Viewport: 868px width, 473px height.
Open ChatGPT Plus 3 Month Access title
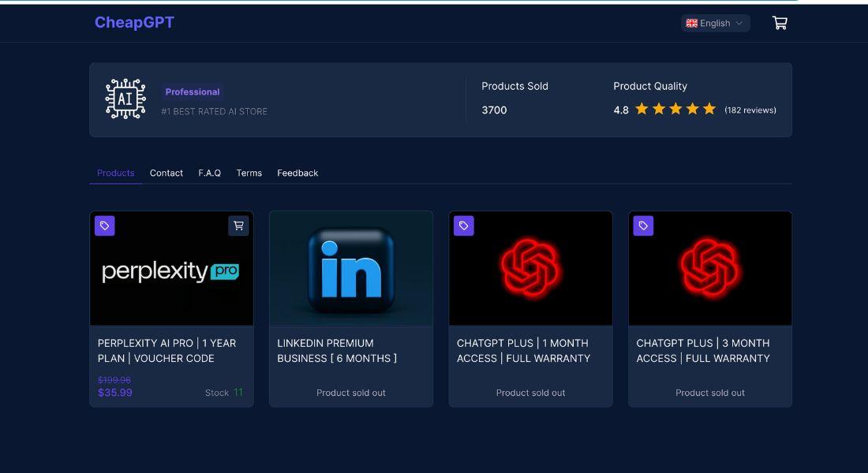pos(703,351)
